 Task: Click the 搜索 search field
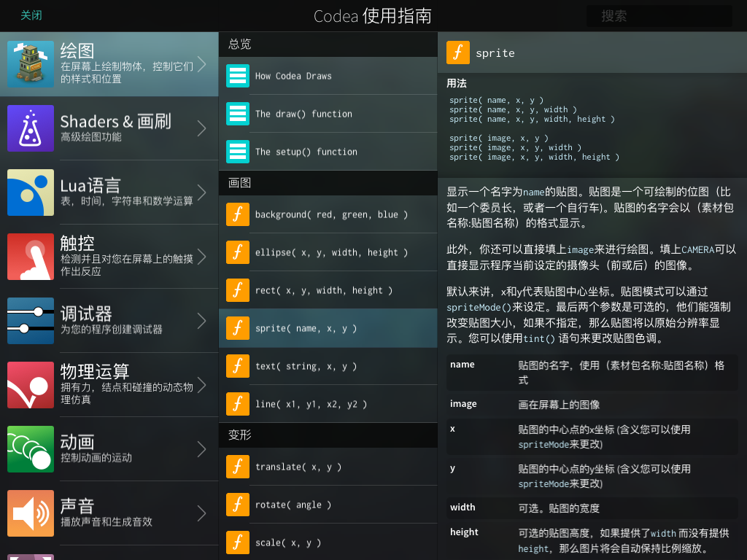[x=659, y=16]
